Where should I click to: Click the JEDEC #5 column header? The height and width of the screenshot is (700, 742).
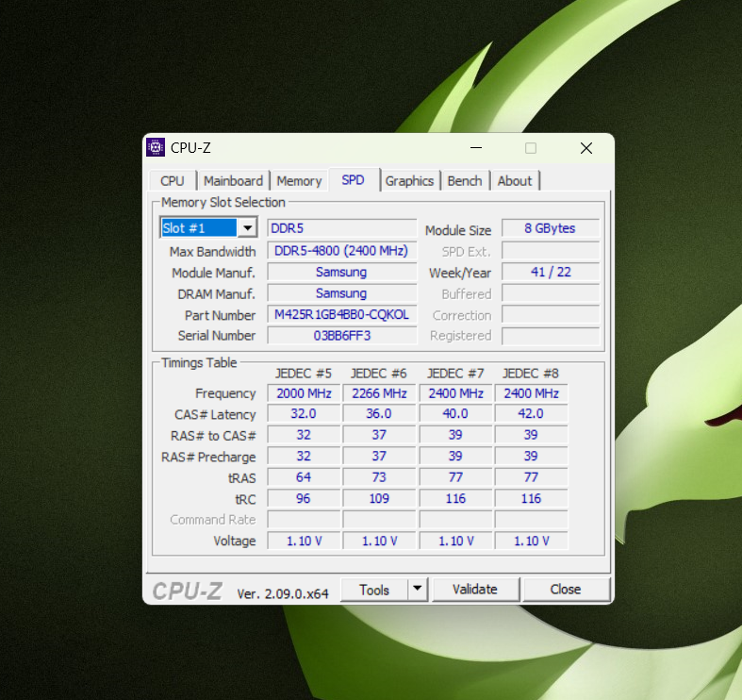pyautogui.click(x=304, y=374)
